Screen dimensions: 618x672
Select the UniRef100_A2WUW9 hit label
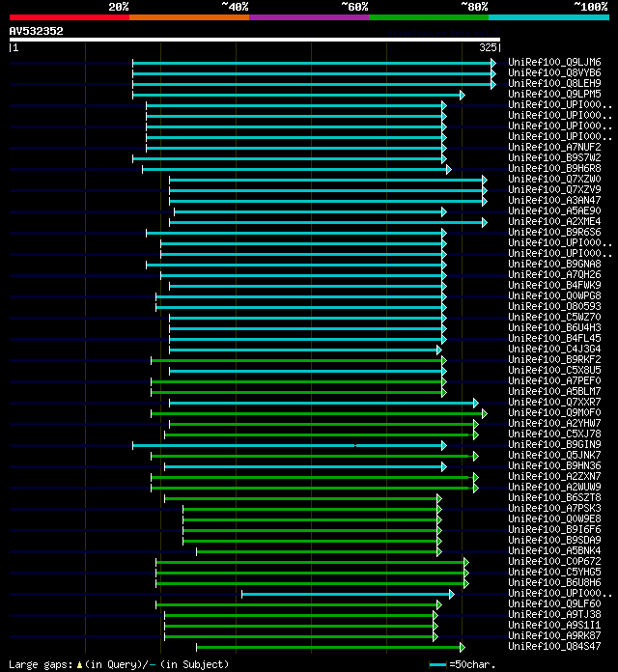click(x=554, y=487)
